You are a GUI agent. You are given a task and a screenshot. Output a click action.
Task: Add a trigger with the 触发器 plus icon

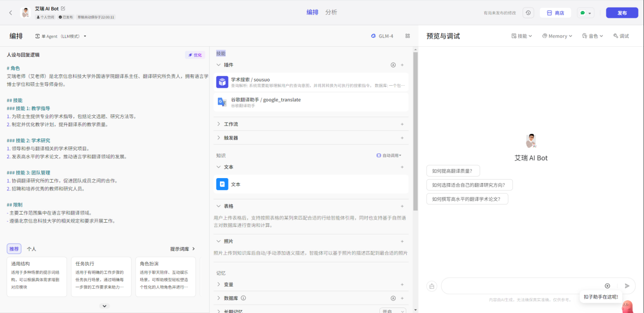point(402,137)
